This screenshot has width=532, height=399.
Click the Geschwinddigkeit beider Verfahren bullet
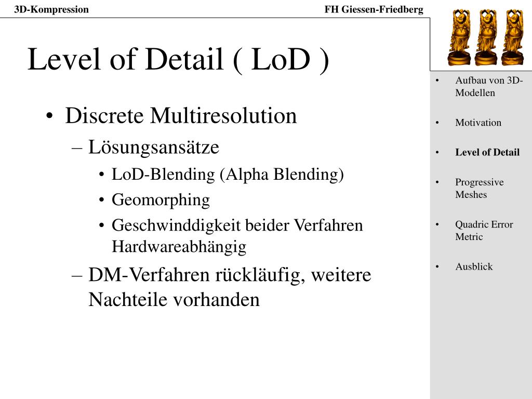(237, 236)
